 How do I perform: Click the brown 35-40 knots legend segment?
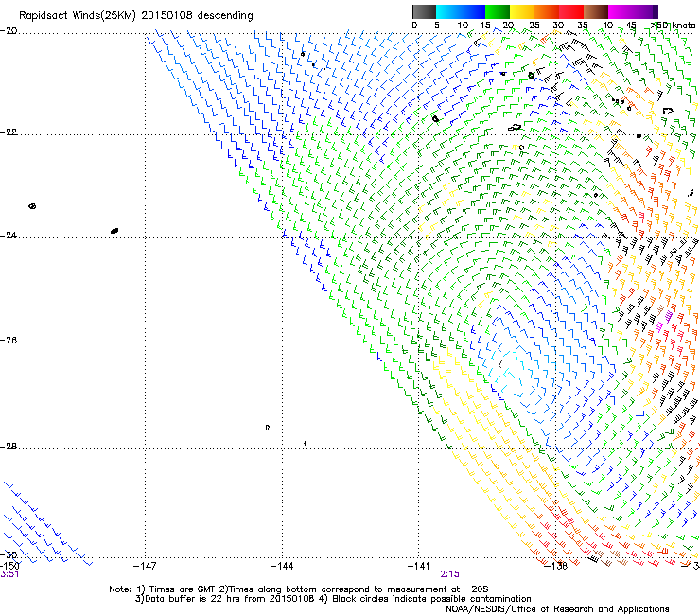tap(596, 11)
